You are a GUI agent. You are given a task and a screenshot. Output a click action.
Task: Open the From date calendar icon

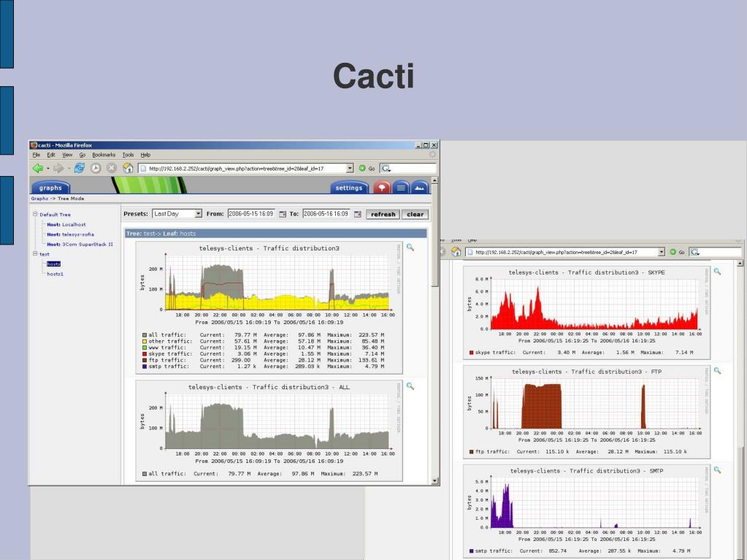pos(283,214)
